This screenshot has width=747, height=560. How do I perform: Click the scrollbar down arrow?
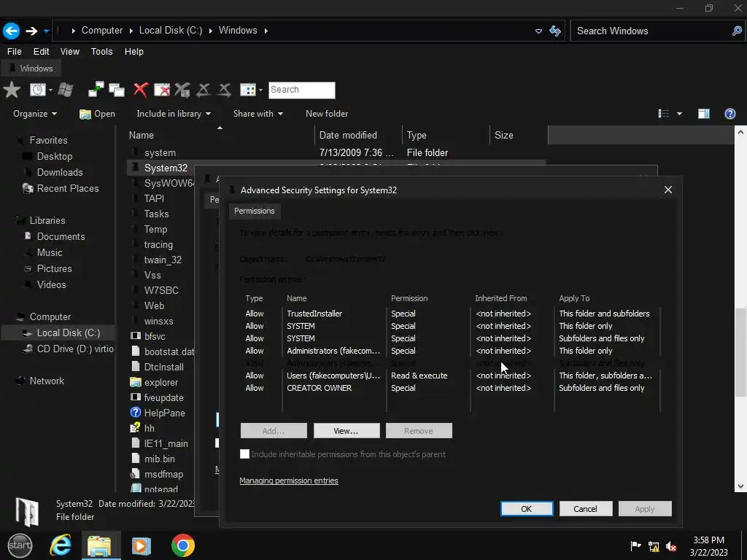(x=740, y=486)
